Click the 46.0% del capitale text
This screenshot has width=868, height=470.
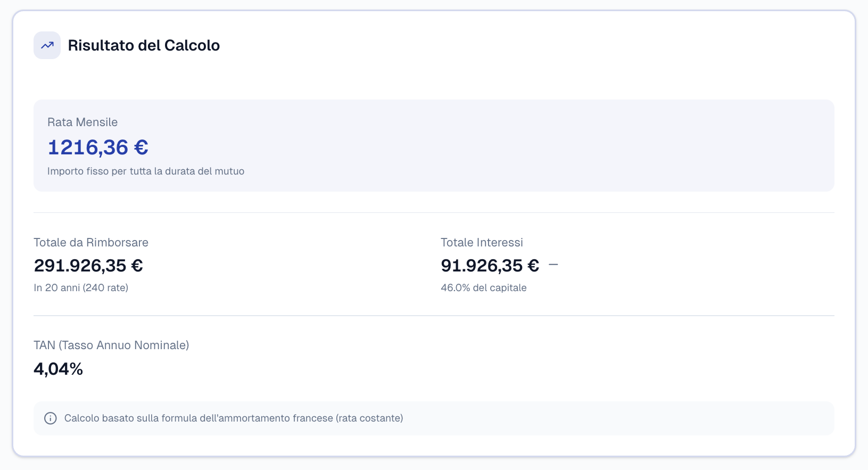tap(484, 288)
